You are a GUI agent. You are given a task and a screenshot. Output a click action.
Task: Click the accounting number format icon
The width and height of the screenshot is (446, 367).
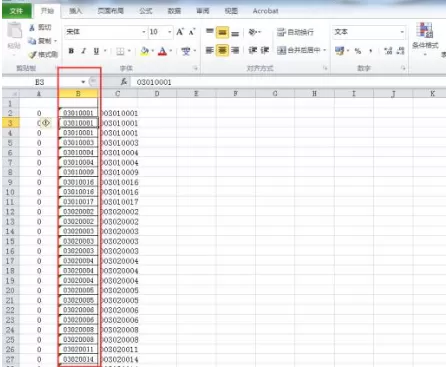pos(339,51)
